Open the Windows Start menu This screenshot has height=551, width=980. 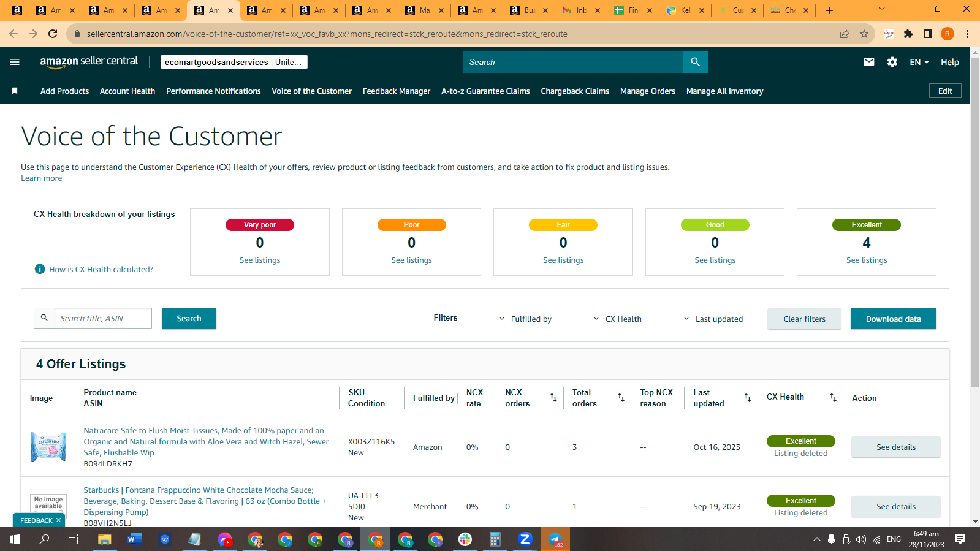tap(15, 539)
